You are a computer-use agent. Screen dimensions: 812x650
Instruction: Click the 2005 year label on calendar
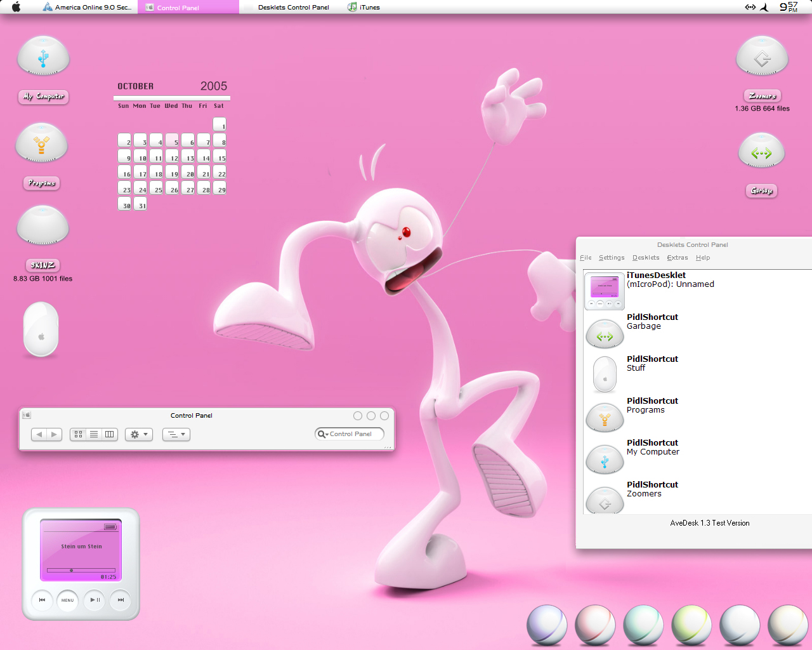[x=214, y=86]
